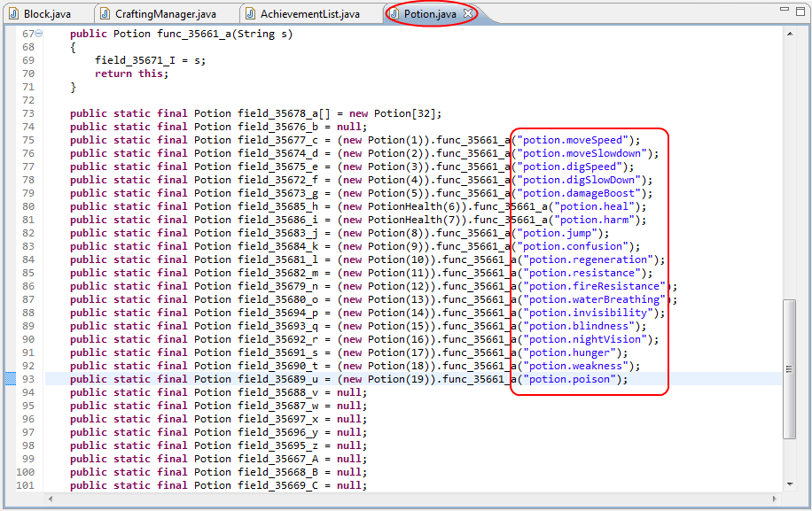Click the "potion.weakness" string
Image resolution: width=812 pixels, height=511 pixels.
(575, 366)
